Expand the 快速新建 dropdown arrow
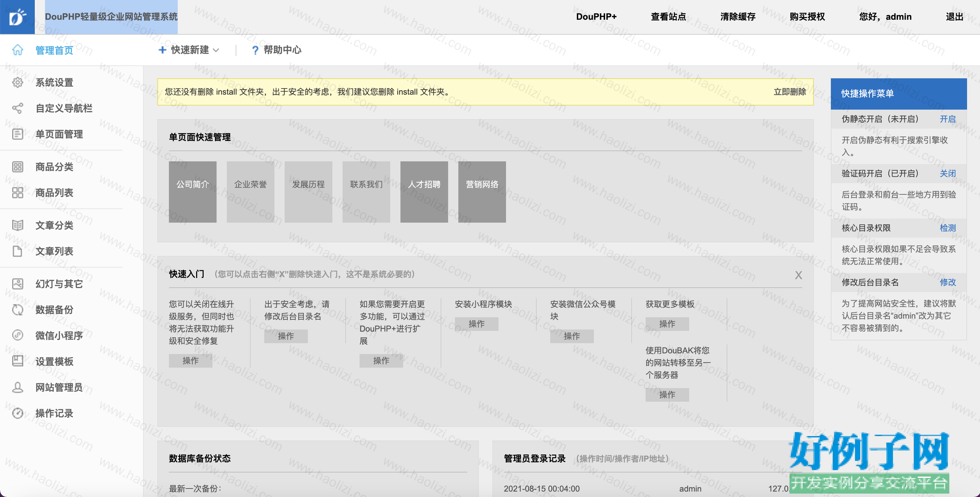 (x=216, y=50)
